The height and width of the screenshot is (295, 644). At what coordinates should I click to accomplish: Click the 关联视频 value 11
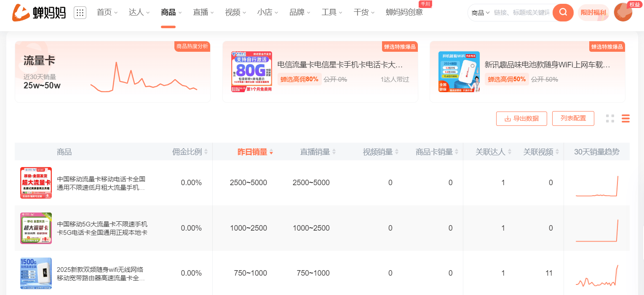click(x=549, y=273)
